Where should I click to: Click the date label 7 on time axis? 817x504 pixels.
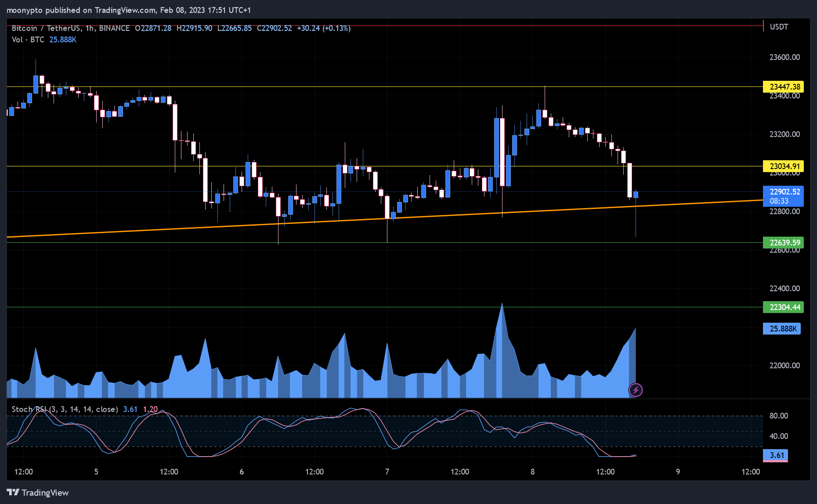click(387, 472)
